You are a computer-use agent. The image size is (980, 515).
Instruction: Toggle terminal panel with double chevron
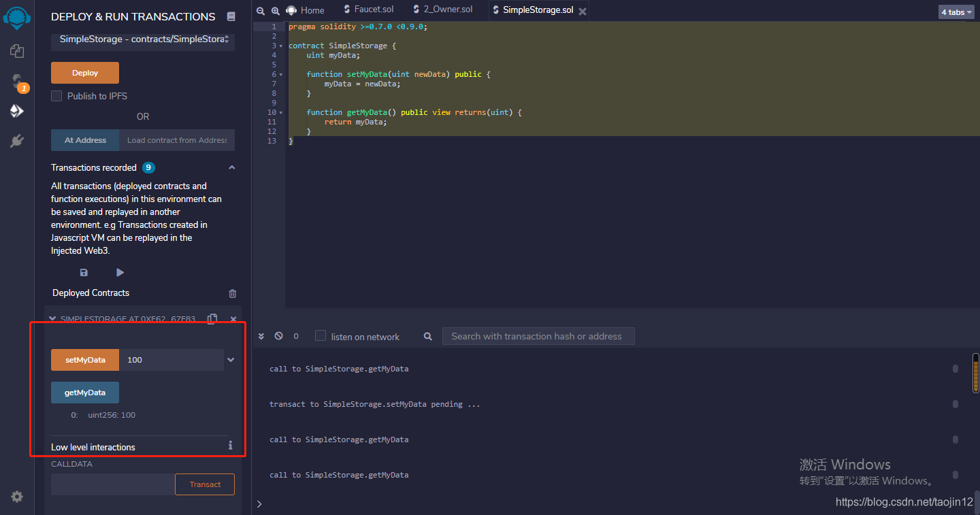pyautogui.click(x=261, y=336)
